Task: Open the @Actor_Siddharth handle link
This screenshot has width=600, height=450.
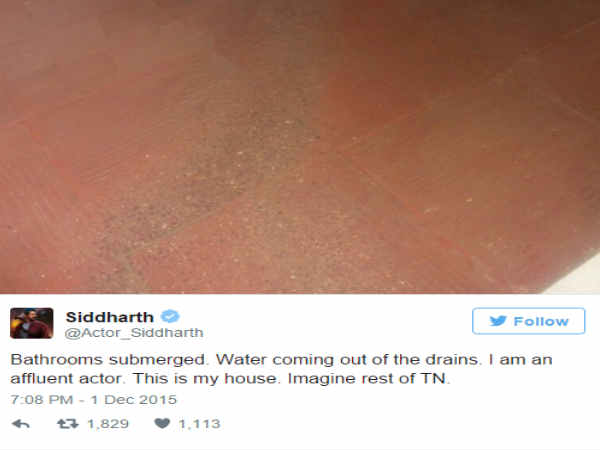Action: tap(134, 333)
